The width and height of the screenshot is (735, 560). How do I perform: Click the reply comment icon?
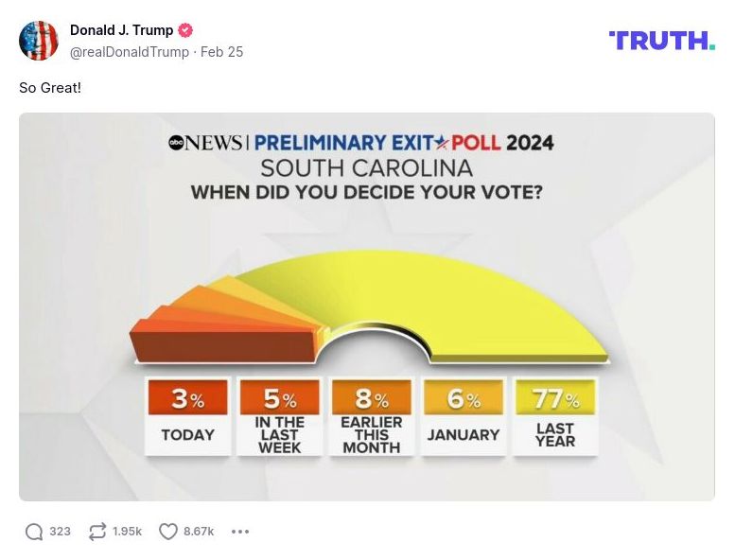34,532
